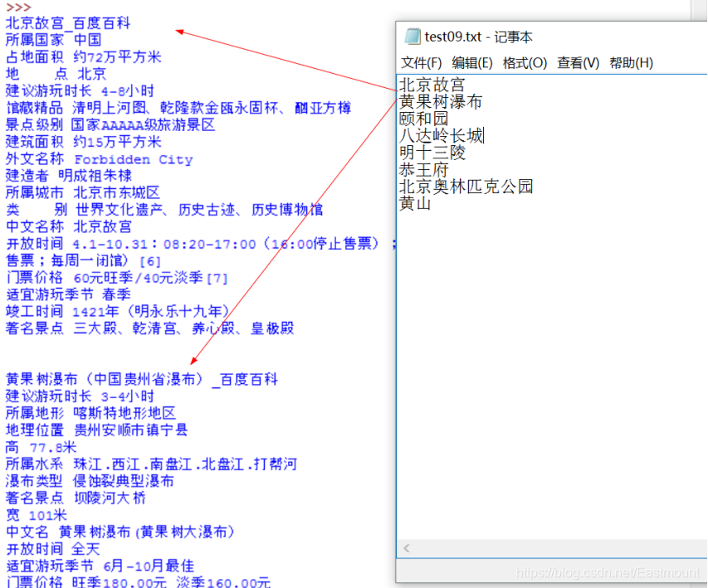The height and width of the screenshot is (588, 708).
Task: Click the output line 外文名称 Forbidden City
Action: click(99, 159)
